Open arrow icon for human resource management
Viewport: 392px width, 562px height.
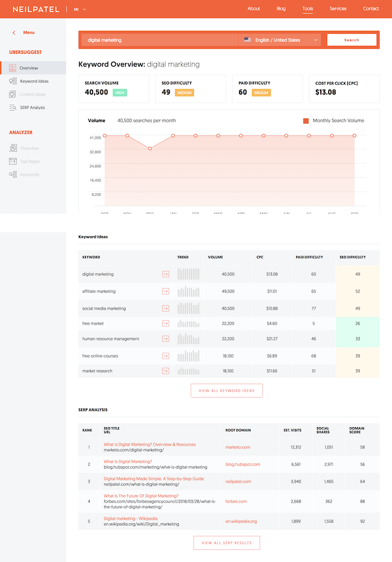click(x=165, y=339)
